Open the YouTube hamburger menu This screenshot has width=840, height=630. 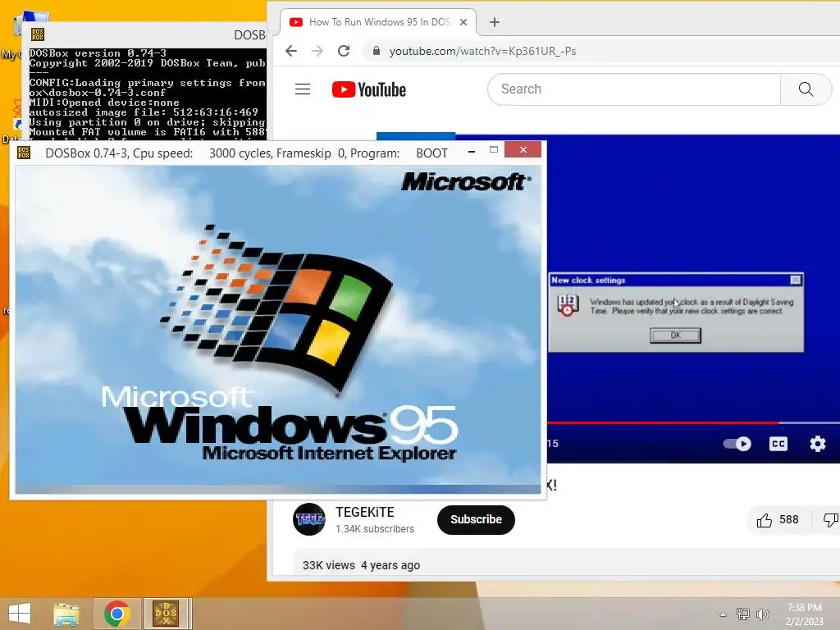(303, 89)
